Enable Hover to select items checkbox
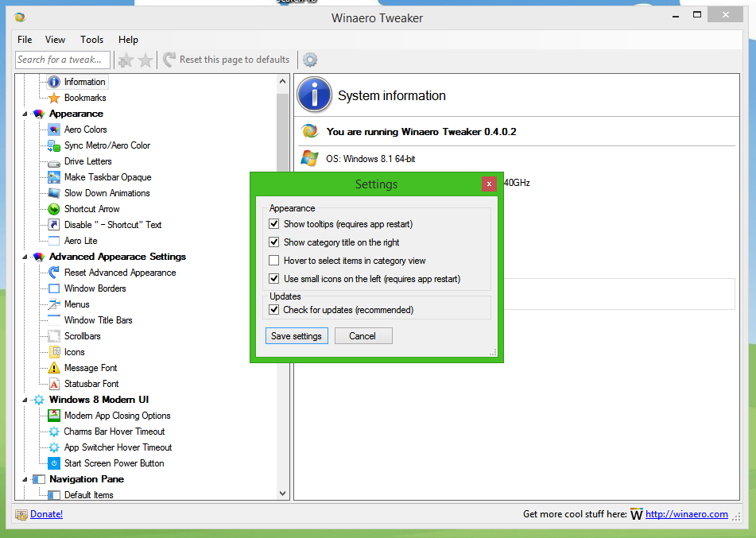This screenshot has width=756, height=538. [x=273, y=261]
